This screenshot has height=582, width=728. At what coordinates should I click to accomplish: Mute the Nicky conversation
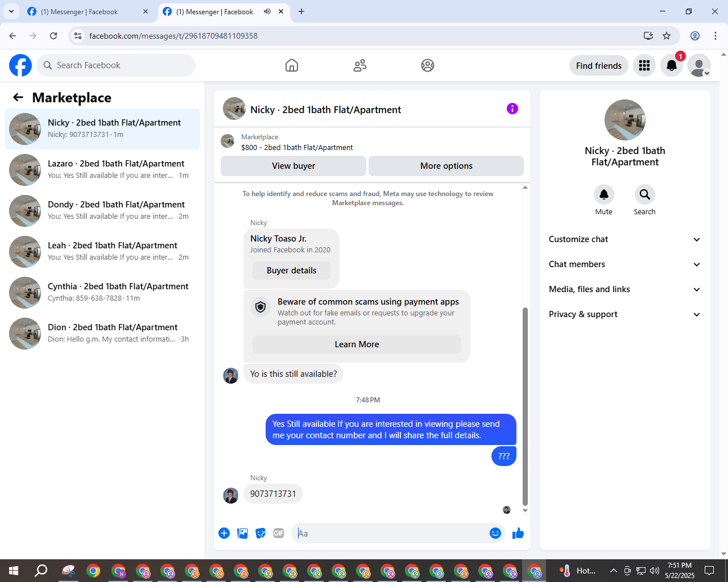click(x=604, y=194)
